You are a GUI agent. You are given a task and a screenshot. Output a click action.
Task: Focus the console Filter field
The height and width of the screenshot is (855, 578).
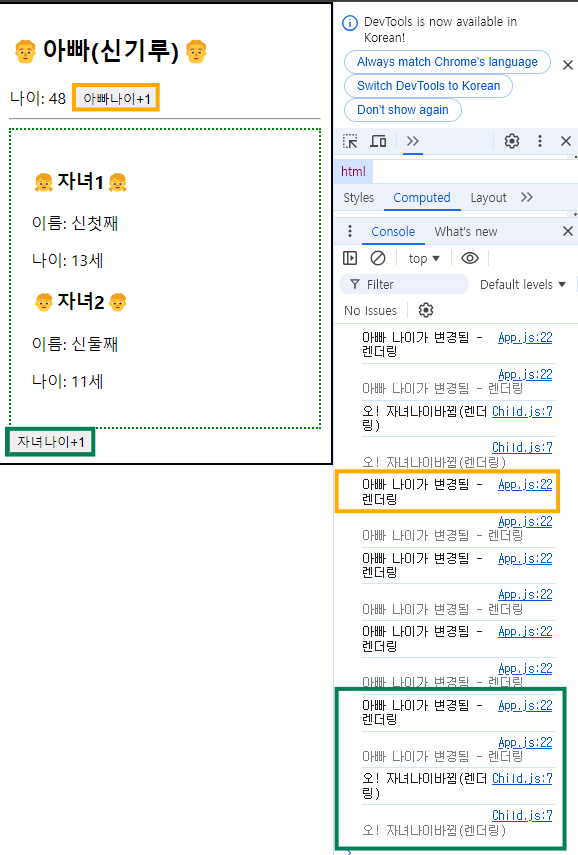(x=404, y=284)
